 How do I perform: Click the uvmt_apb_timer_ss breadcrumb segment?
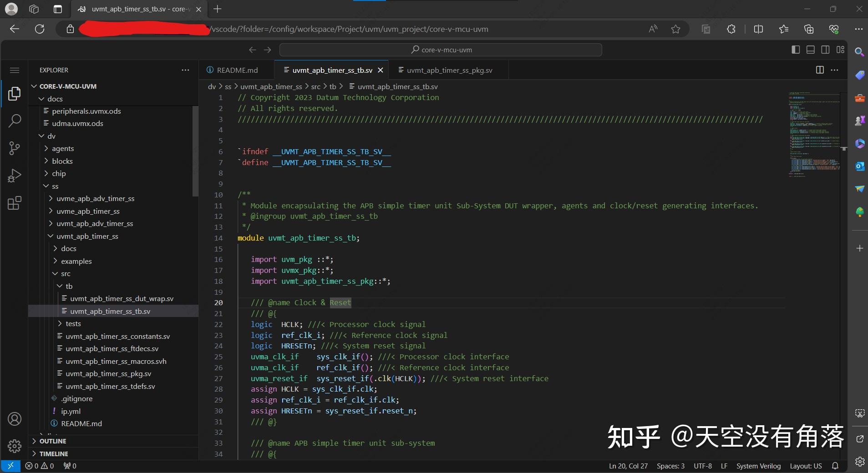tap(271, 86)
